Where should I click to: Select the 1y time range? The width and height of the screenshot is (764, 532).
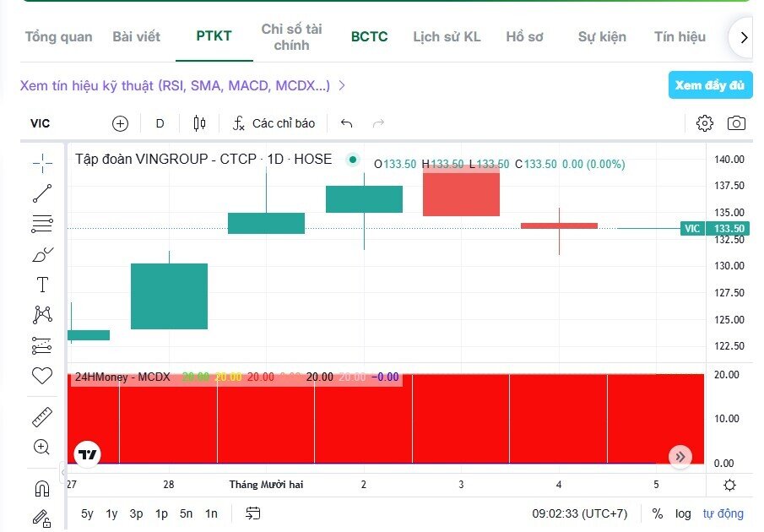click(111, 513)
